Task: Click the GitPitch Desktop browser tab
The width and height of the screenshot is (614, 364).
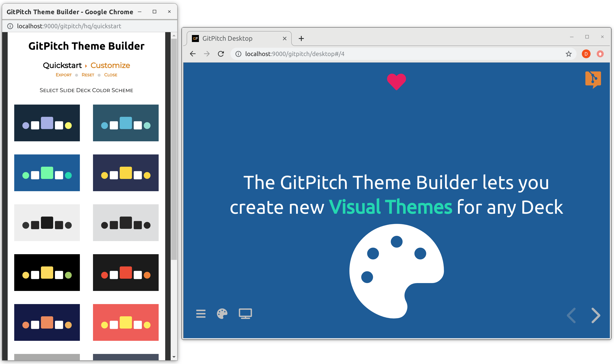Action: click(x=238, y=38)
